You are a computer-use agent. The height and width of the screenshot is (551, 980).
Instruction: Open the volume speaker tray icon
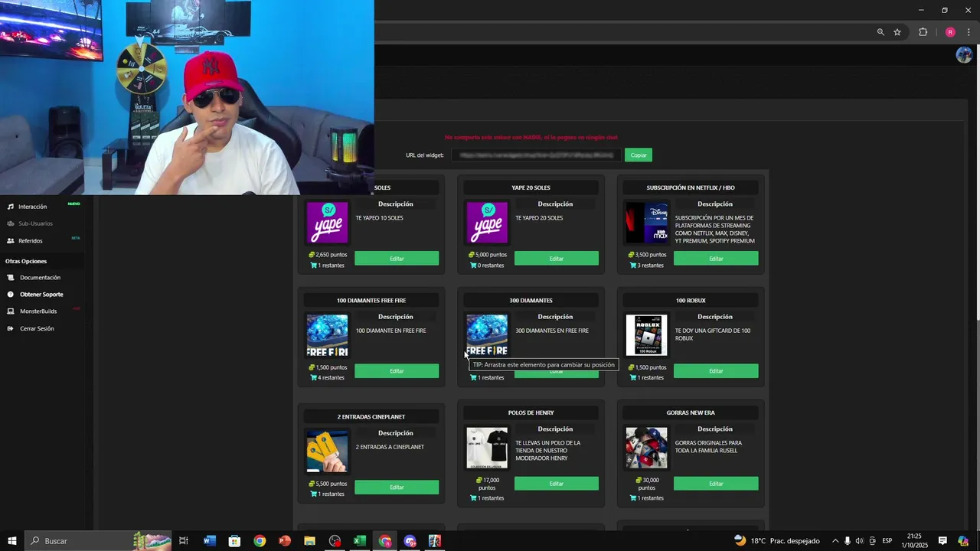859,541
